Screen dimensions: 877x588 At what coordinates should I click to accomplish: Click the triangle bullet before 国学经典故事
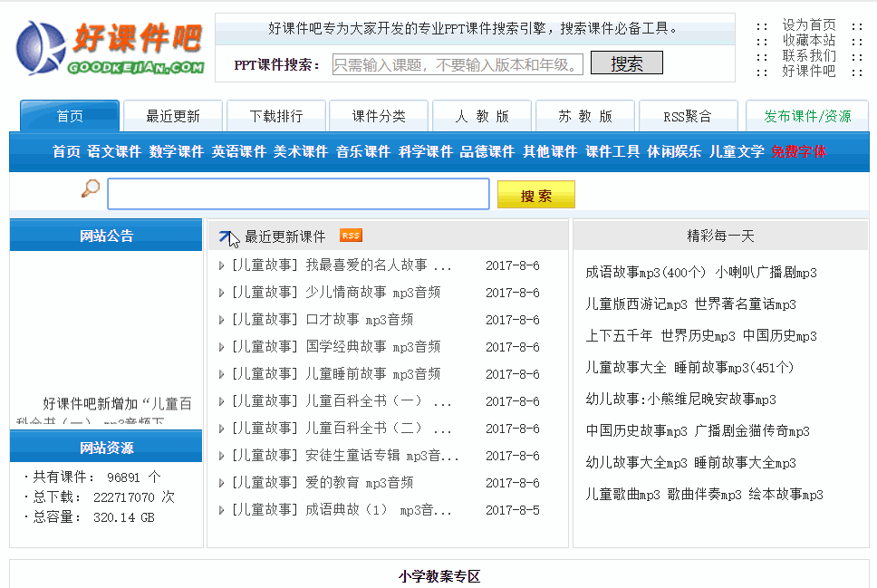pyautogui.click(x=221, y=347)
